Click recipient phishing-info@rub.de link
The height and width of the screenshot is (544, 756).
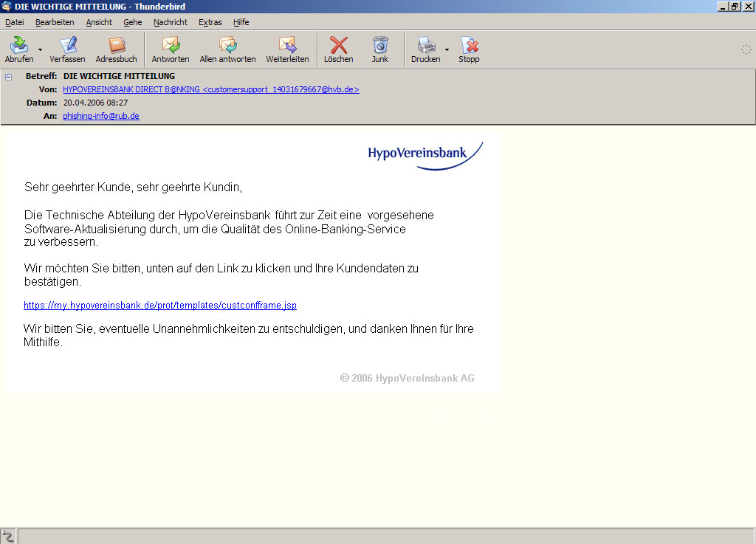[x=101, y=116]
